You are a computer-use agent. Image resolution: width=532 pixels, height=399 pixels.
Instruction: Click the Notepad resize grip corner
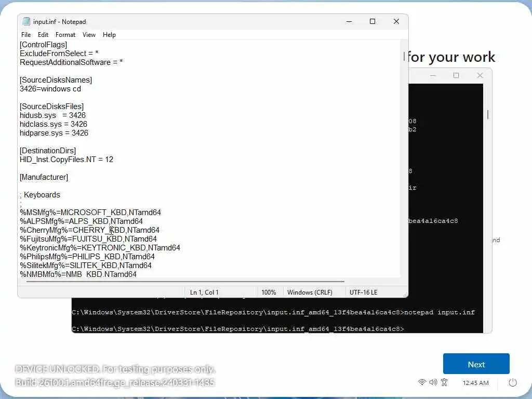point(405,295)
